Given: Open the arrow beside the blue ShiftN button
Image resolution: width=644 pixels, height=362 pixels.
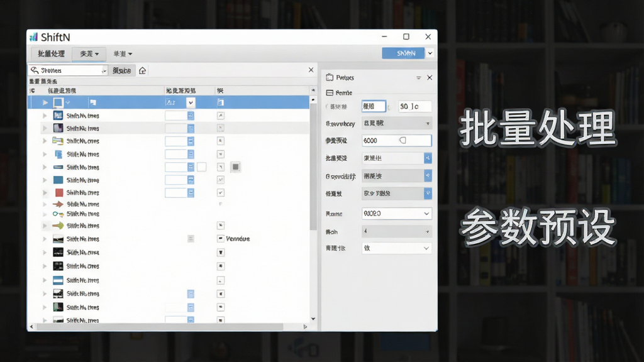Looking at the screenshot, I should [430, 53].
